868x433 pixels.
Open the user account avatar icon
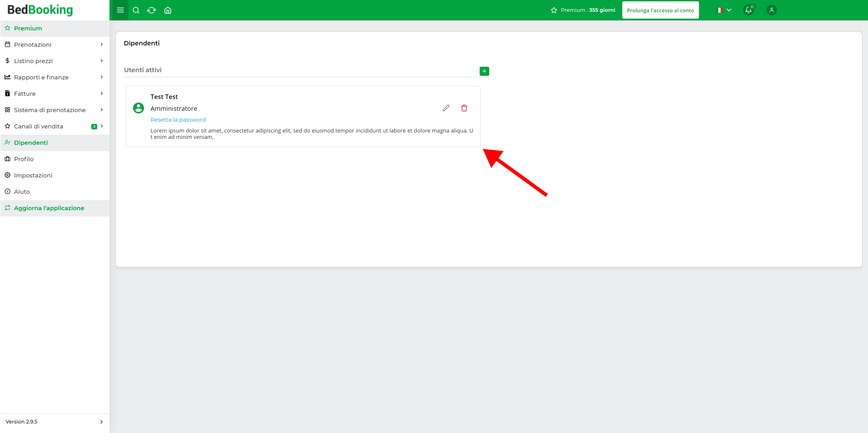(x=771, y=10)
